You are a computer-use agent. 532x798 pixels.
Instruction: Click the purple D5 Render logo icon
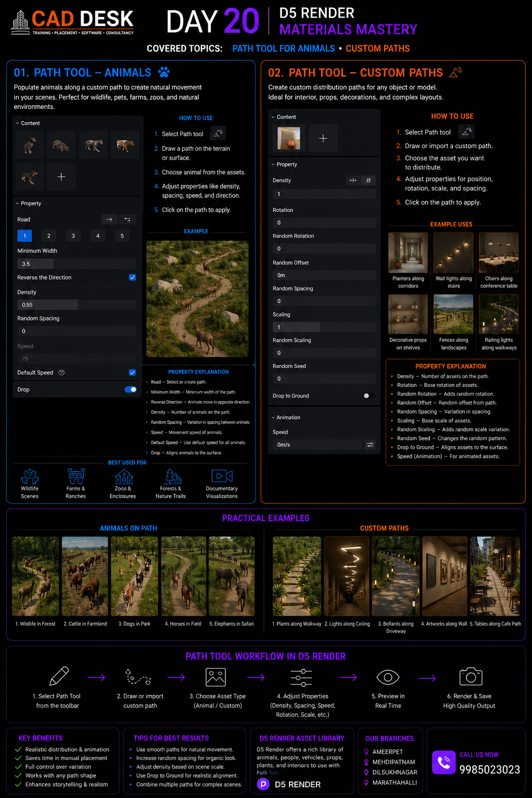pos(263,784)
